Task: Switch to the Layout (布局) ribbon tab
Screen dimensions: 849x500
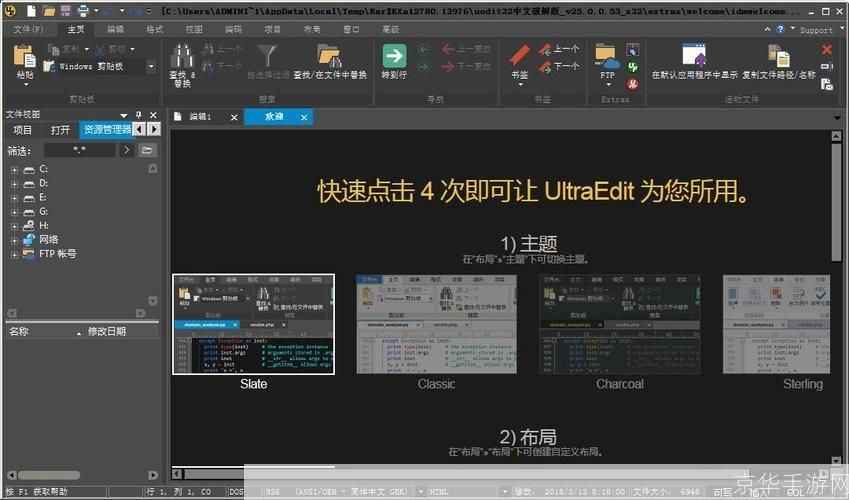Action: (312, 29)
